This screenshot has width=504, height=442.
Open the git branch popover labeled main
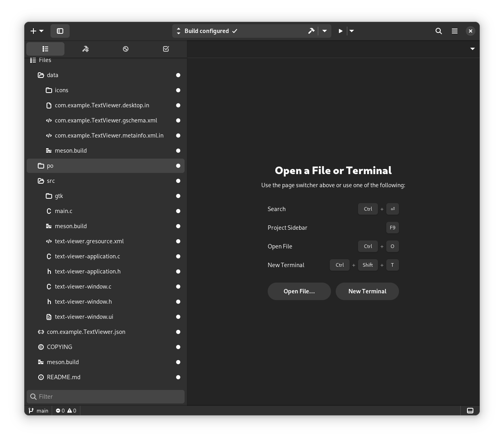click(38, 410)
